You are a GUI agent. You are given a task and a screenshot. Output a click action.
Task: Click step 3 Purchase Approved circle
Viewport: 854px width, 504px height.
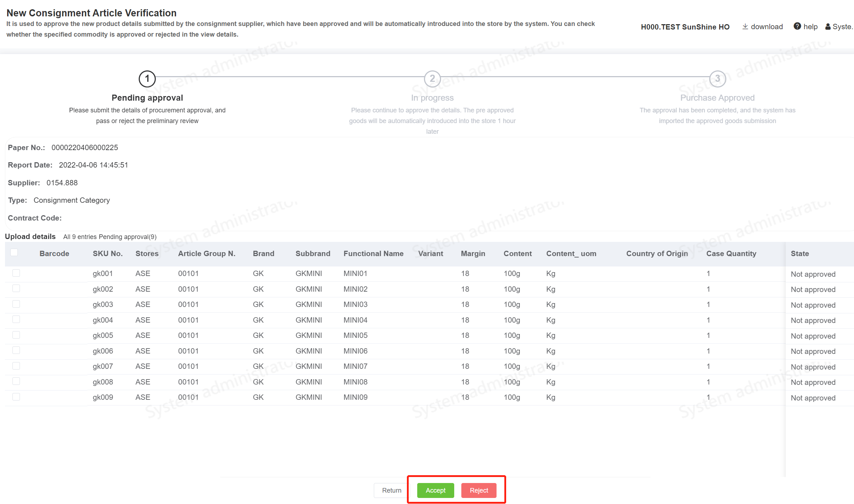(x=717, y=79)
